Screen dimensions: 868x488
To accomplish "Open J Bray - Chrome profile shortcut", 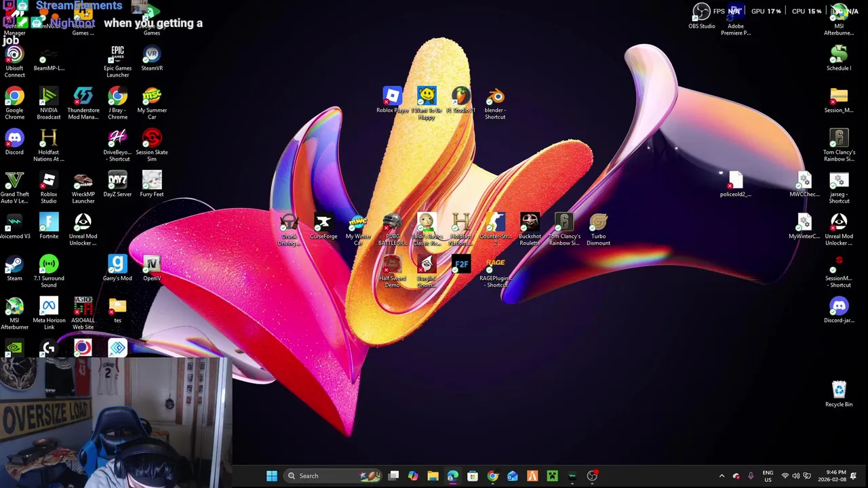I will pyautogui.click(x=117, y=103).
